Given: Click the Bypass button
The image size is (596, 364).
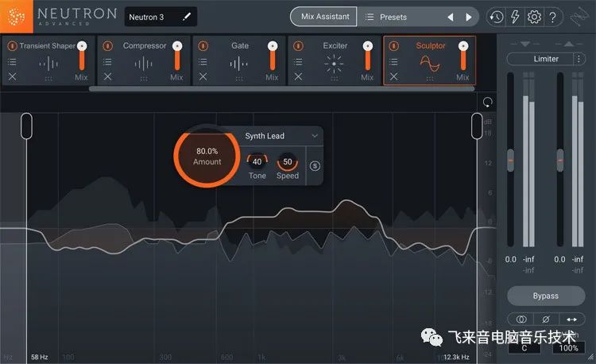Looking at the screenshot, I should point(546,296).
